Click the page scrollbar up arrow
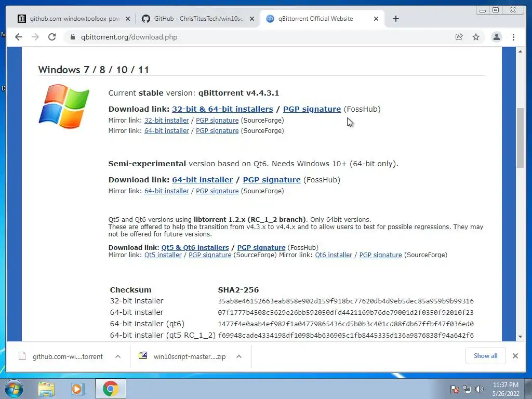The width and height of the screenshot is (532, 399). coord(520,51)
